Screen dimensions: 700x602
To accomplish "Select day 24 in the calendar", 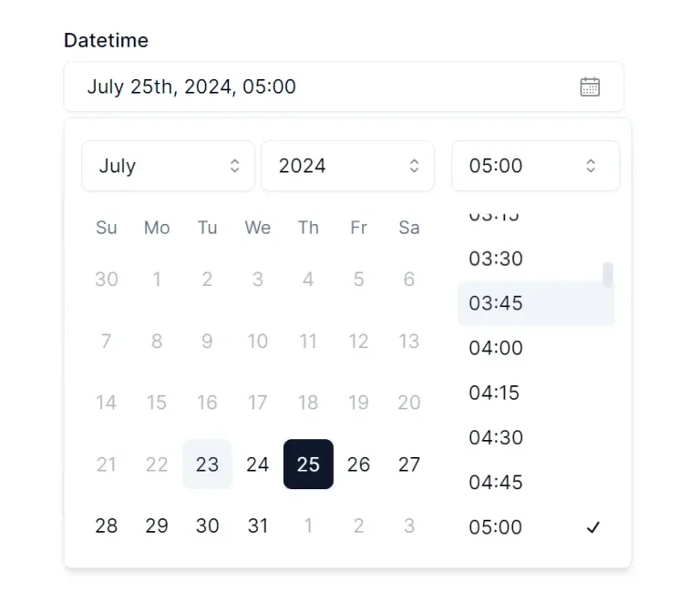I will point(258,464).
